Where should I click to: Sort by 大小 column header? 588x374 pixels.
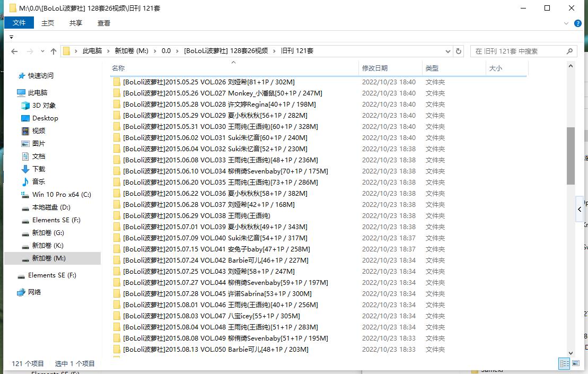[x=507, y=68]
